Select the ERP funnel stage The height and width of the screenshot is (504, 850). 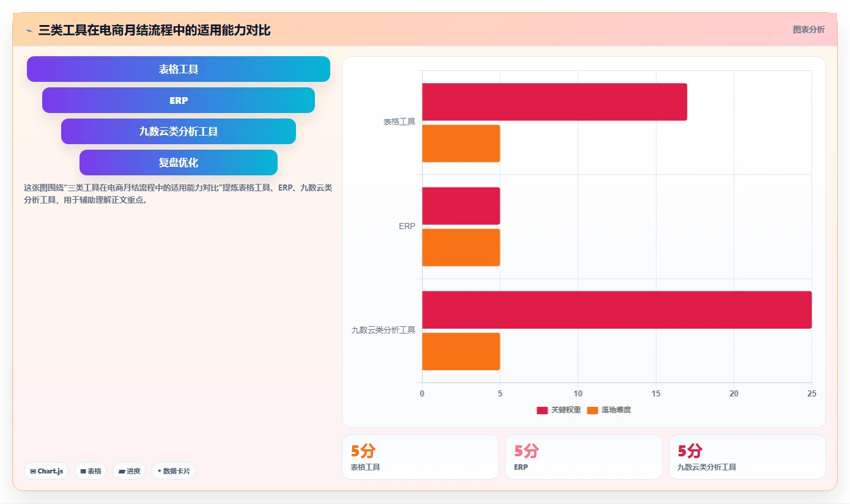click(179, 100)
